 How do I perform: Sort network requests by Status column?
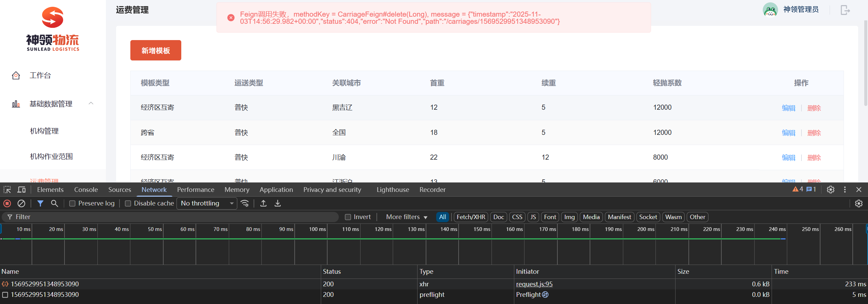[x=369, y=271]
